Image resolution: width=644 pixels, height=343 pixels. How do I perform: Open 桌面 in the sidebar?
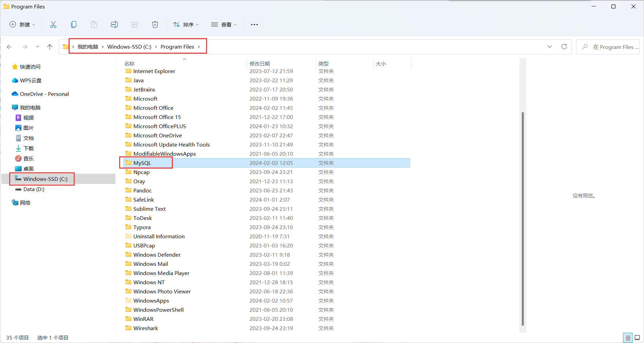(x=29, y=169)
